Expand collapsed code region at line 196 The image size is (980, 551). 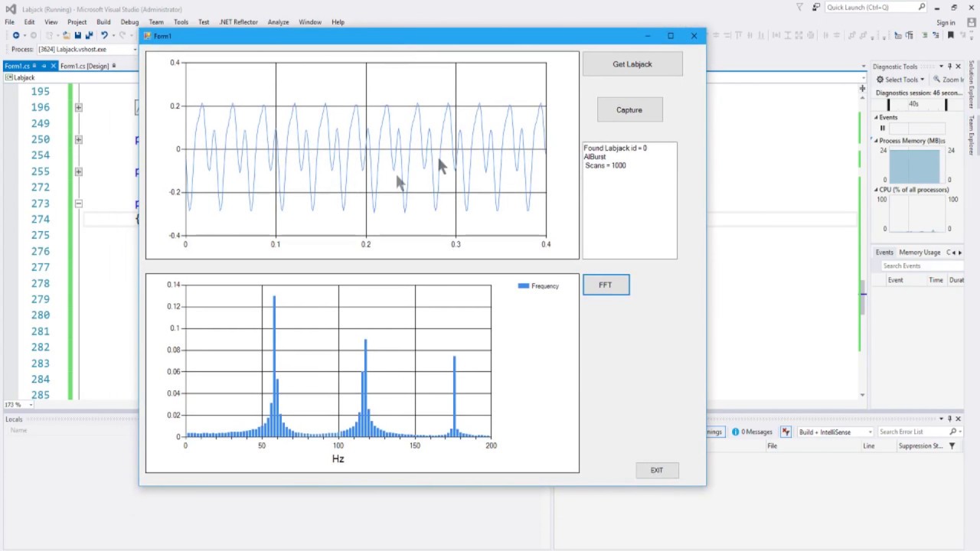click(x=78, y=108)
